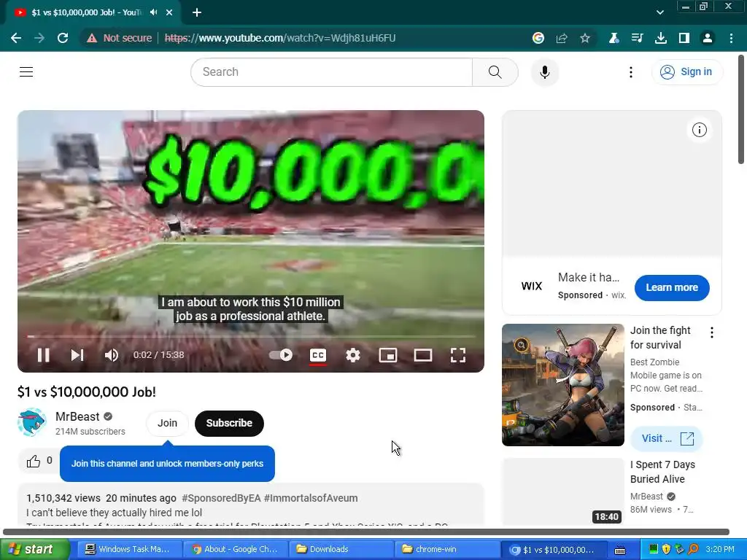
Task: Click the Visit button on game ad
Action: (667, 438)
